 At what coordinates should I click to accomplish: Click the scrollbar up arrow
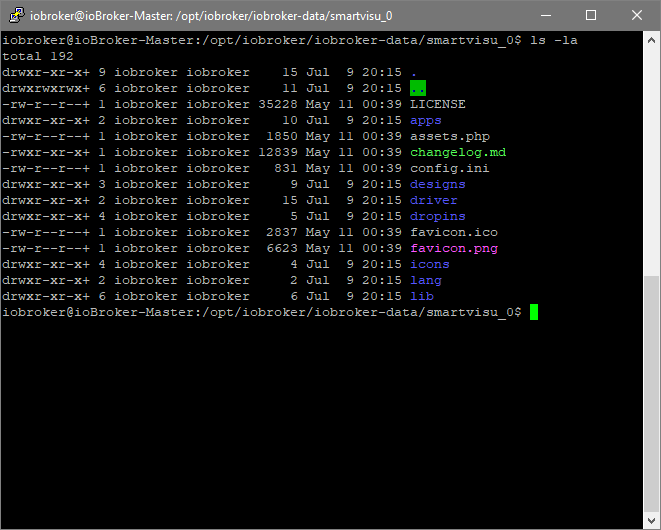point(651,40)
